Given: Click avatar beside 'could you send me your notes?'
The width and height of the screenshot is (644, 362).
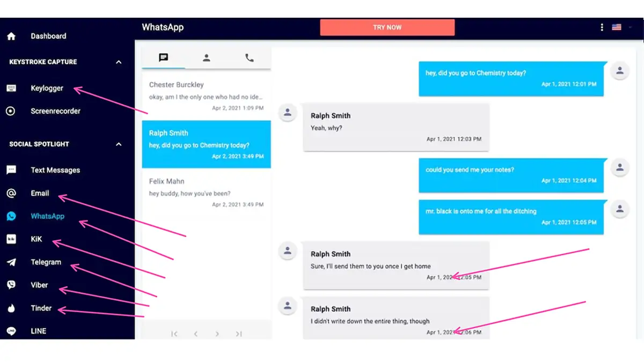Looking at the screenshot, I should 620,167.
